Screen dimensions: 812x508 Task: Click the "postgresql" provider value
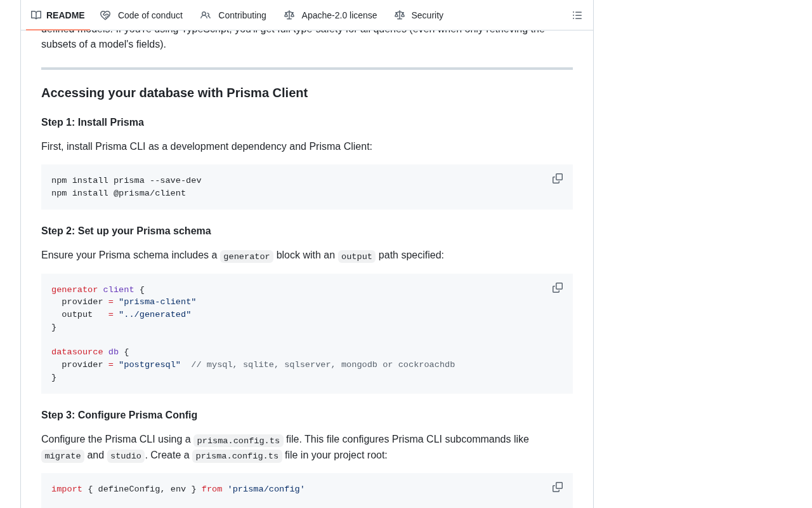pos(150,365)
